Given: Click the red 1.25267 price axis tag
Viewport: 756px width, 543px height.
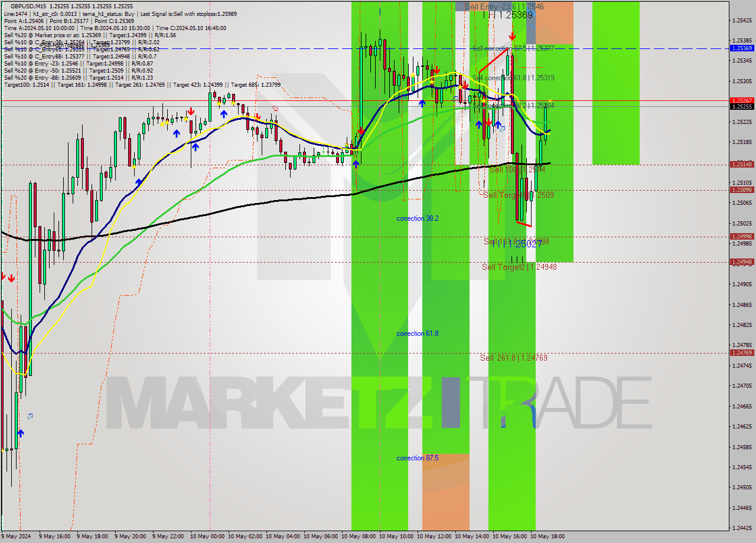Looking at the screenshot, I should pos(742,100).
